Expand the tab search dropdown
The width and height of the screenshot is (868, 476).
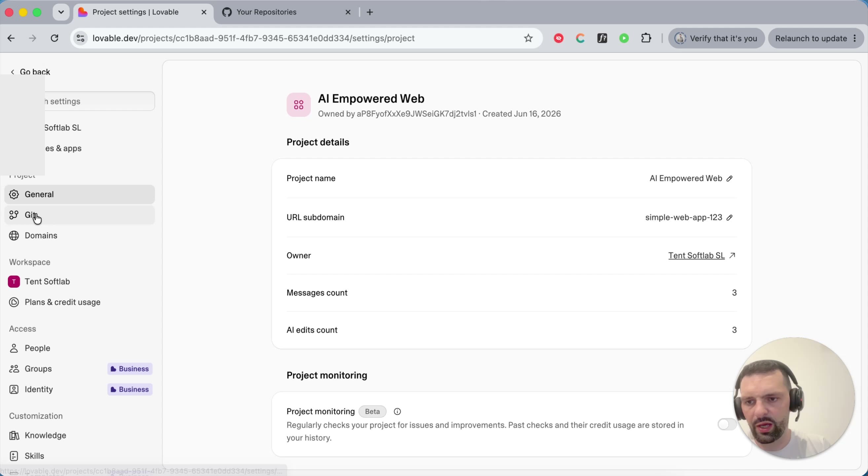pos(61,13)
